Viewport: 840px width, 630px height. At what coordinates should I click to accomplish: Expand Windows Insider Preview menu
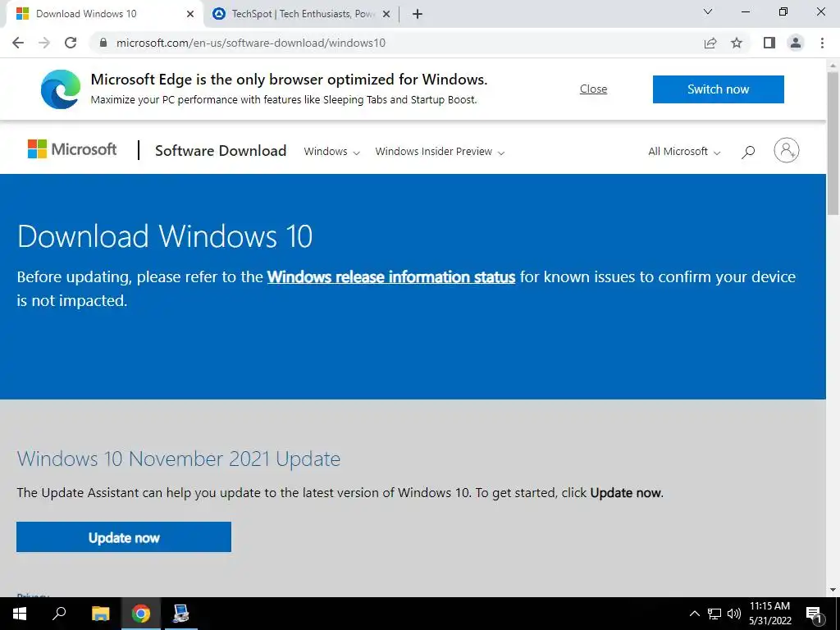click(x=440, y=152)
